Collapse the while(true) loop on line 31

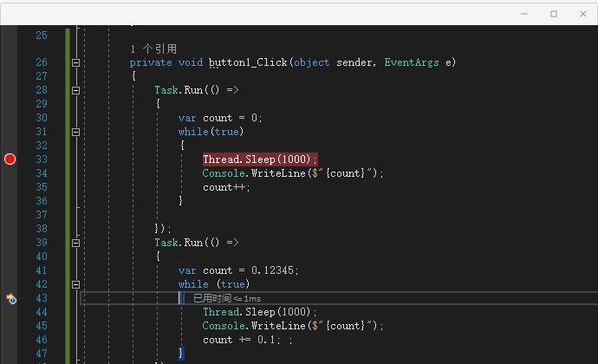75,132
